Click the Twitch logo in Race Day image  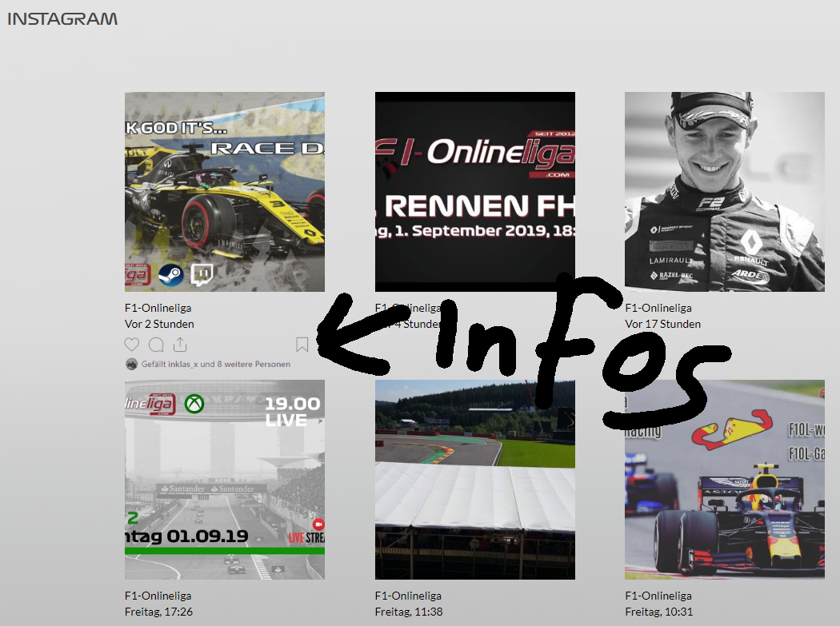point(202,275)
